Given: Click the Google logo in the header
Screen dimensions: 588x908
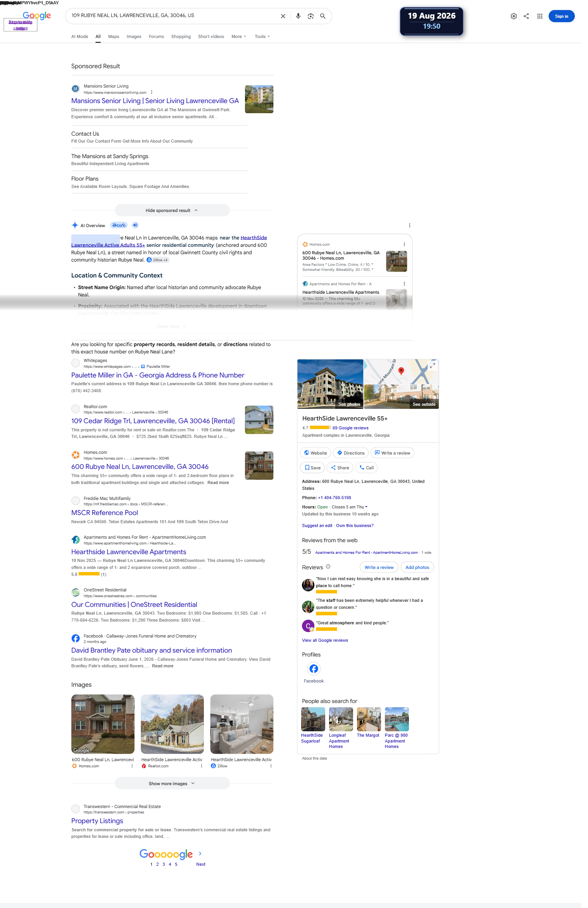Looking at the screenshot, I should pyautogui.click(x=37, y=16).
